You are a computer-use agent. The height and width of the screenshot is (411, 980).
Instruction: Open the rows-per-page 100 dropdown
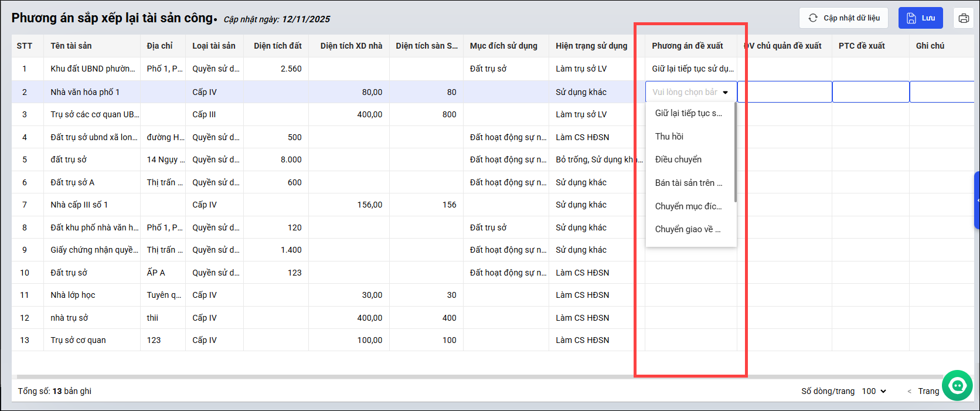click(873, 391)
